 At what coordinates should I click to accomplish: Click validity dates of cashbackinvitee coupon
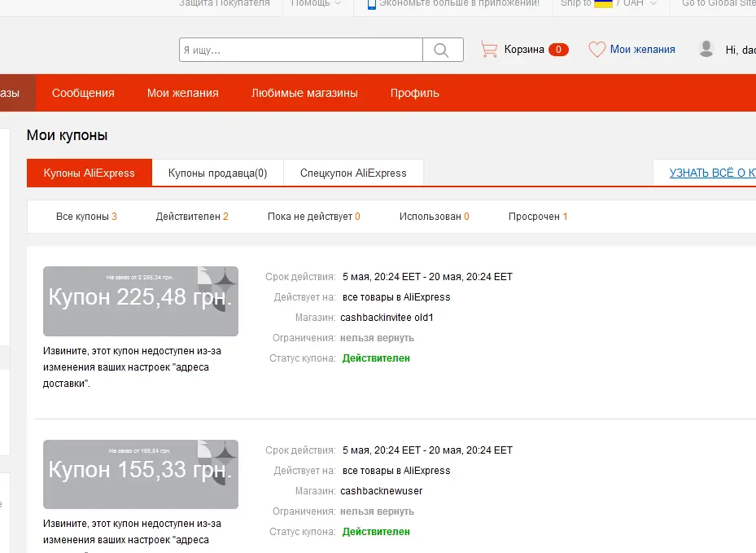tap(428, 277)
